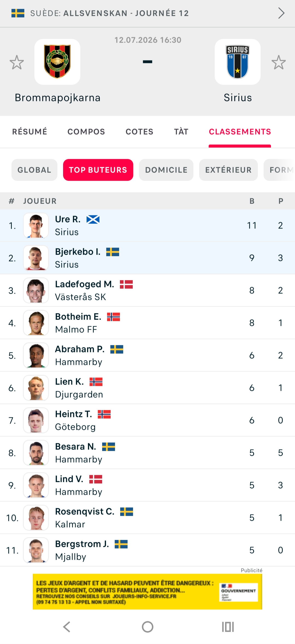
Task: Tap the Android back navigation icon
Action: 67,627
